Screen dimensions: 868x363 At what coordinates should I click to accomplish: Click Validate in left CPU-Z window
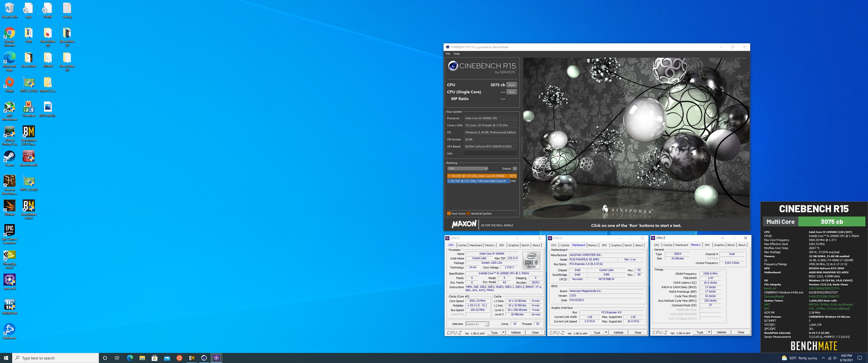pyautogui.click(x=516, y=333)
